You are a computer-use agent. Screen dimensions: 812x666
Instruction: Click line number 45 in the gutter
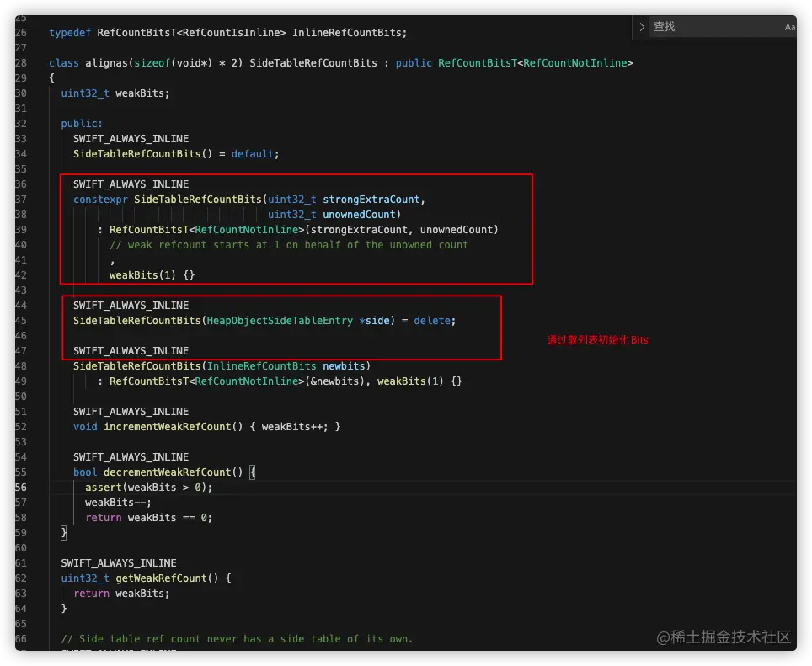coord(21,321)
